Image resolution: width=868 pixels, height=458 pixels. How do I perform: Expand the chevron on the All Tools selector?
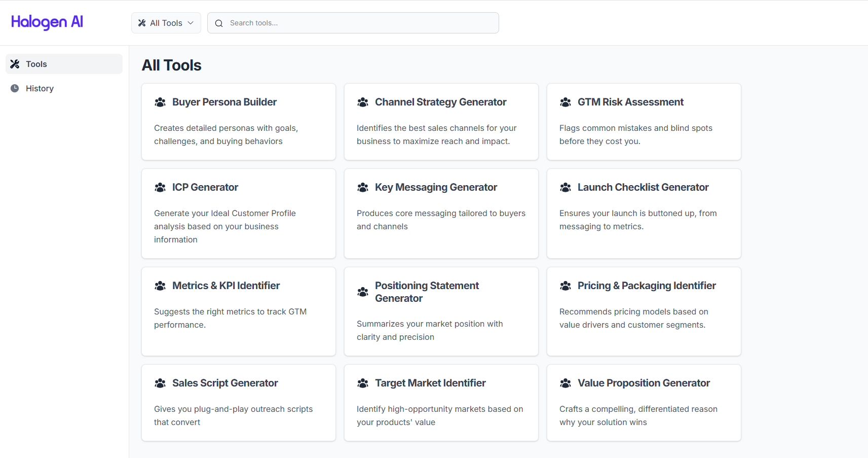[x=191, y=23]
